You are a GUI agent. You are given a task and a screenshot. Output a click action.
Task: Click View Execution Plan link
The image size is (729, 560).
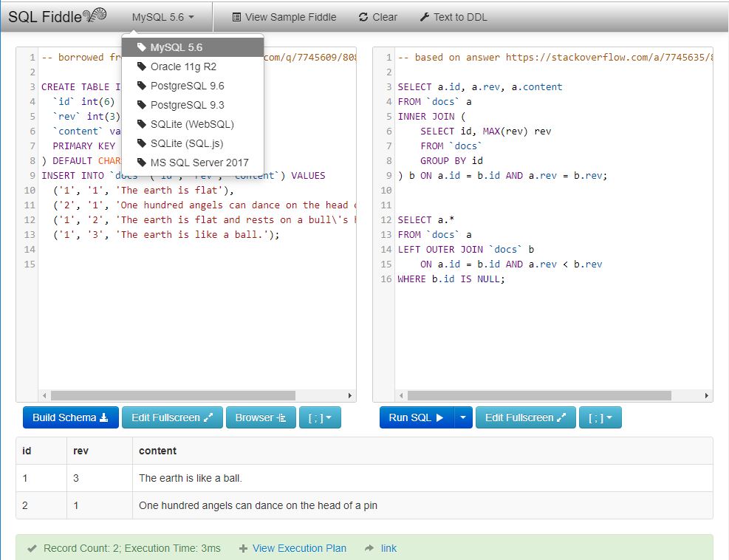(x=299, y=548)
